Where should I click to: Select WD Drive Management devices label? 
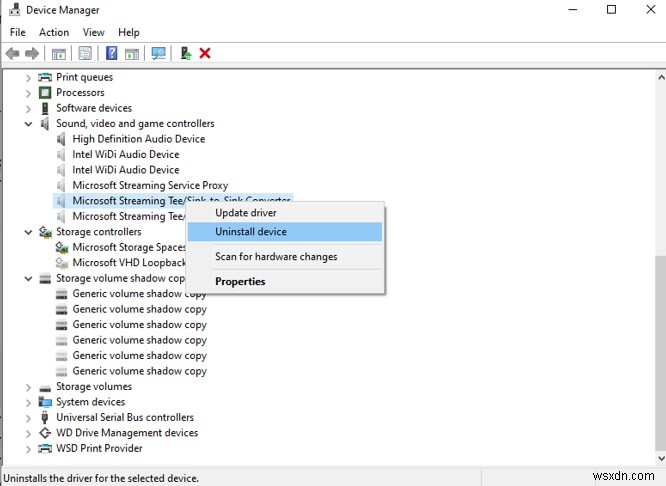click(x=127, y=433)
